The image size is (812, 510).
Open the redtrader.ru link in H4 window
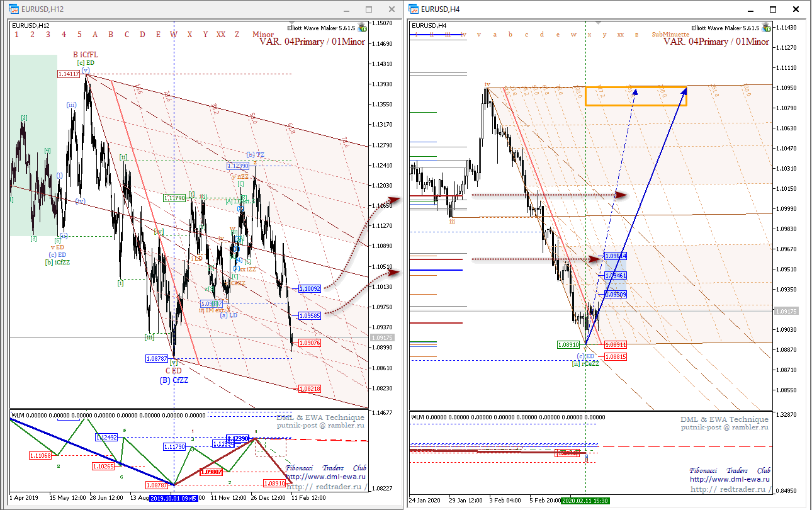pos(730,489)
